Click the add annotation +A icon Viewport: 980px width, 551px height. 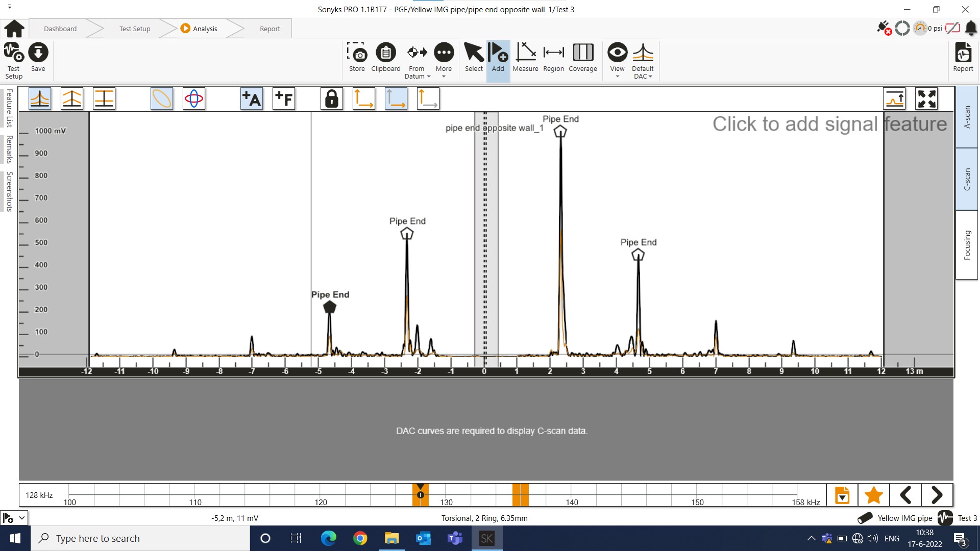(252, 98)
